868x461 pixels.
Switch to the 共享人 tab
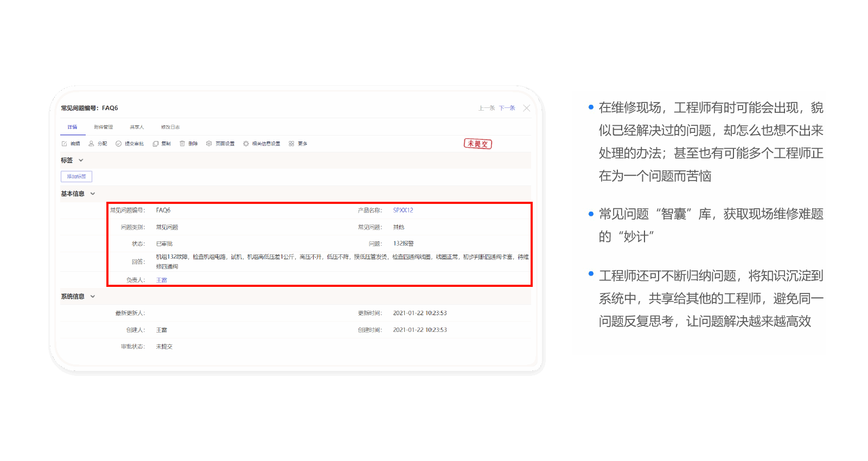click(x=137, y=127)
